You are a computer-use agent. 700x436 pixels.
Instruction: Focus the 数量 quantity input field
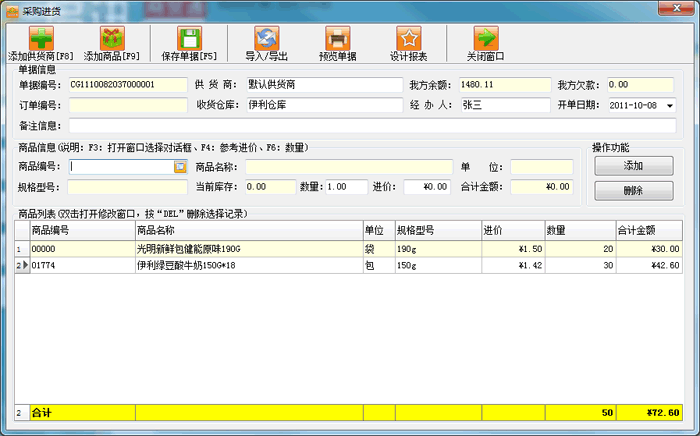tap(347, 187)
